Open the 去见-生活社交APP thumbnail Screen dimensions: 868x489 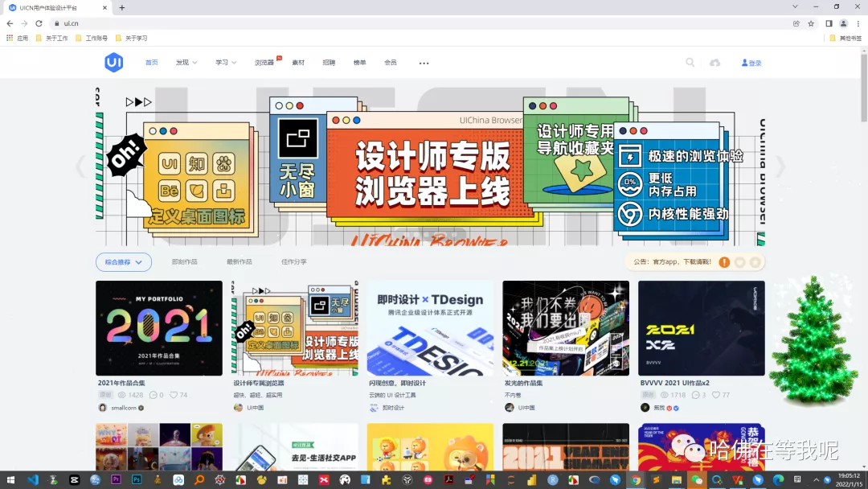coord(294,447)
